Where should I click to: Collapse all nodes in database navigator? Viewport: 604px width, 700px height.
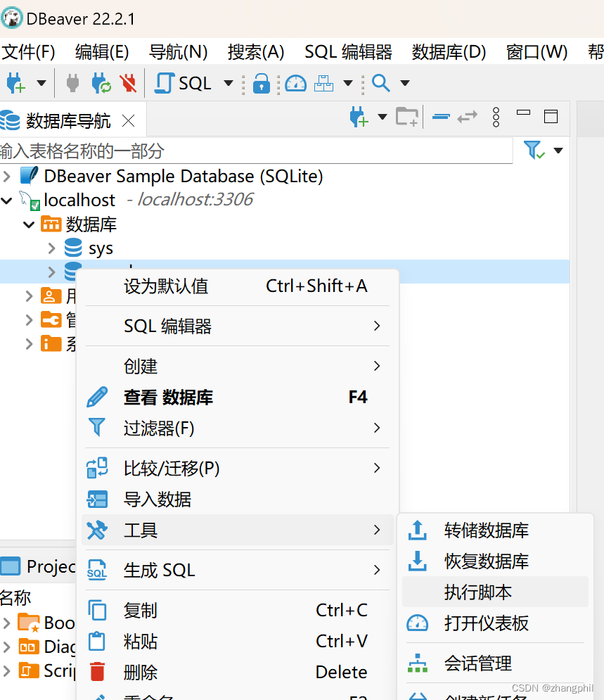441,117
